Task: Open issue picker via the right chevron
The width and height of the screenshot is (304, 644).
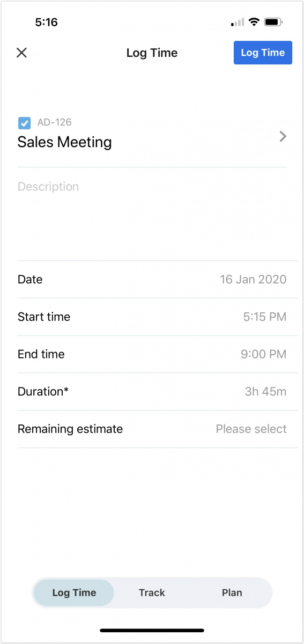Action: 283,136
